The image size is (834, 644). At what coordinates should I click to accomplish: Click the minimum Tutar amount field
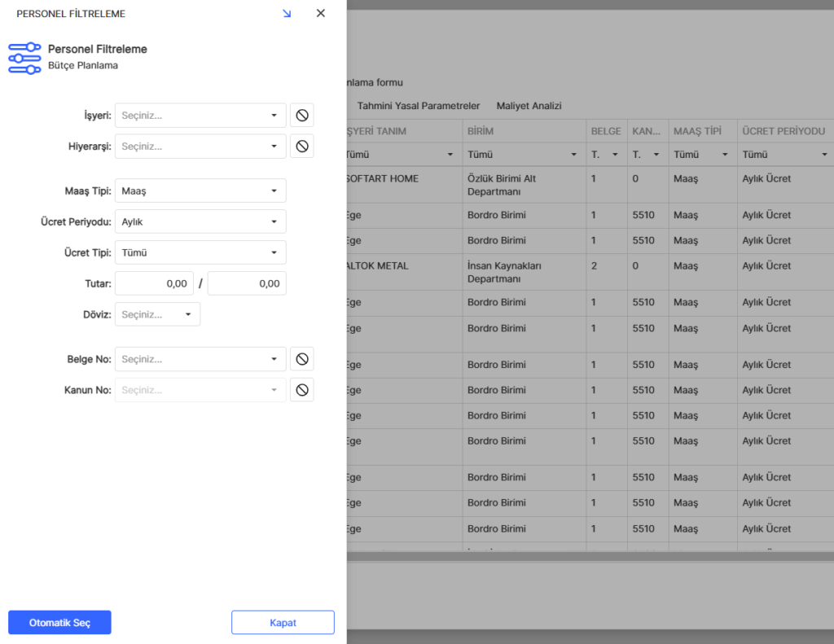[154, 283]
